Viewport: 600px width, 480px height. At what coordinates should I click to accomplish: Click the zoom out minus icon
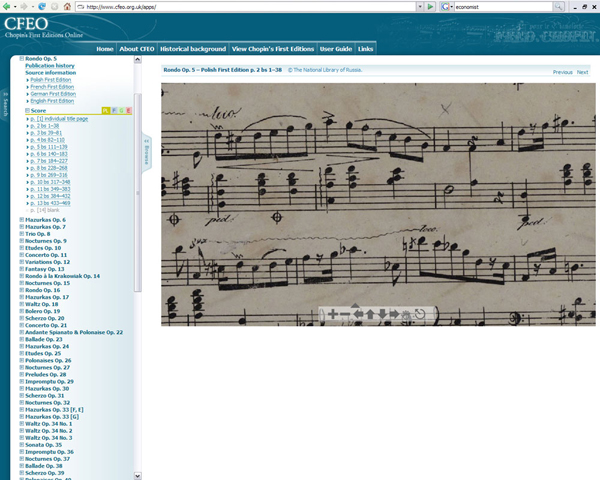tap(345, 314)
